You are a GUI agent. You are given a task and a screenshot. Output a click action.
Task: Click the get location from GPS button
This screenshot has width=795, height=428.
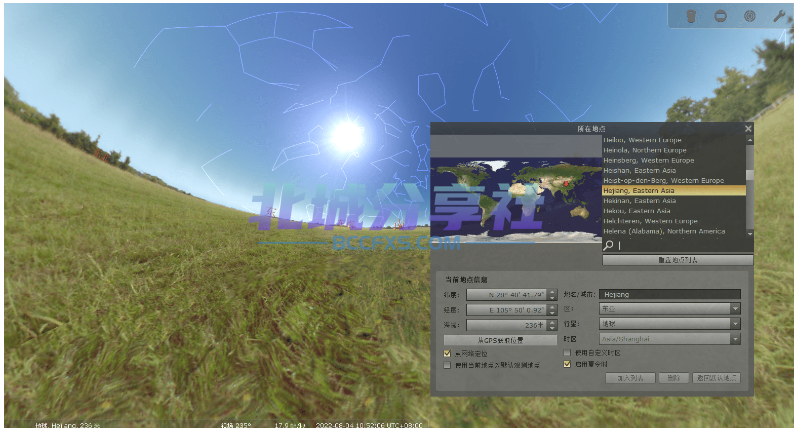pyautogui.click(x=500, y=340)
